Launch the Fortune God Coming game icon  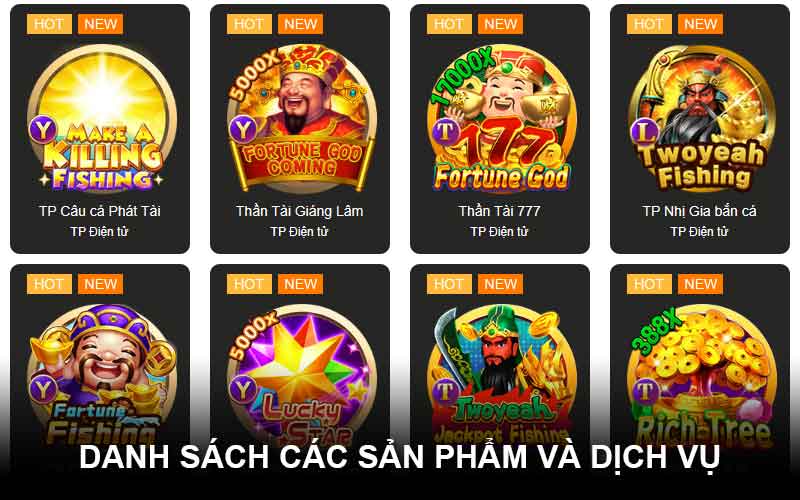pyautogui.click(x=301, y=118)
